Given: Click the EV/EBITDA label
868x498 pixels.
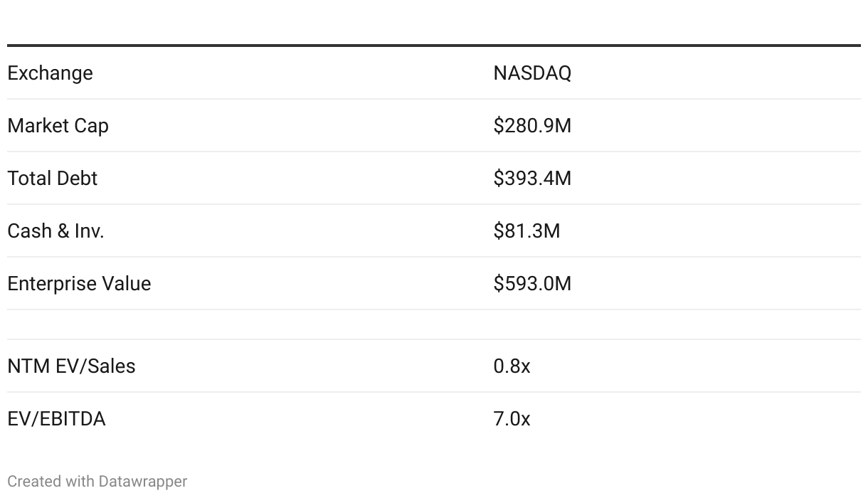Looking at the screenshot, I should 56,419.
